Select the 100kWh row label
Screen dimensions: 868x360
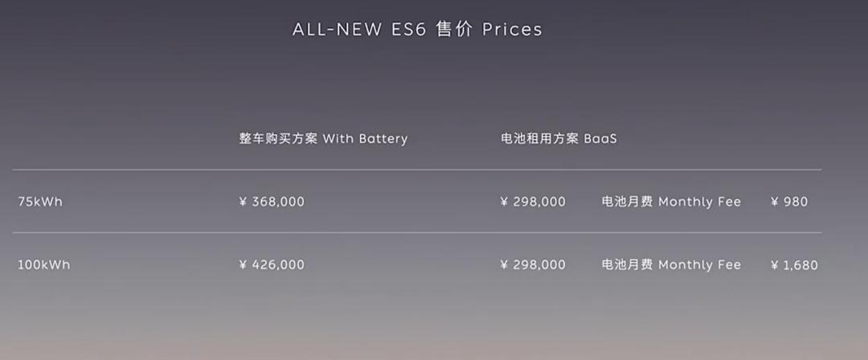(43, 264)
